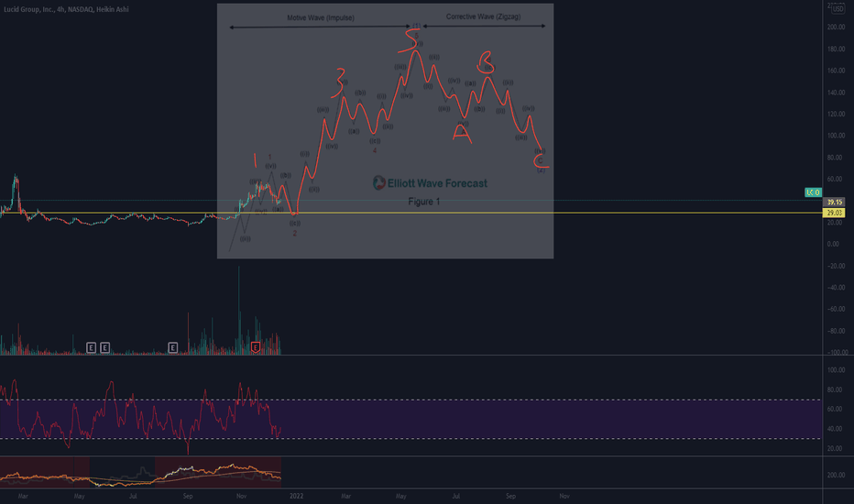
Task: Click the gray earnings marker near September
Action: click(x=172, y=347)
